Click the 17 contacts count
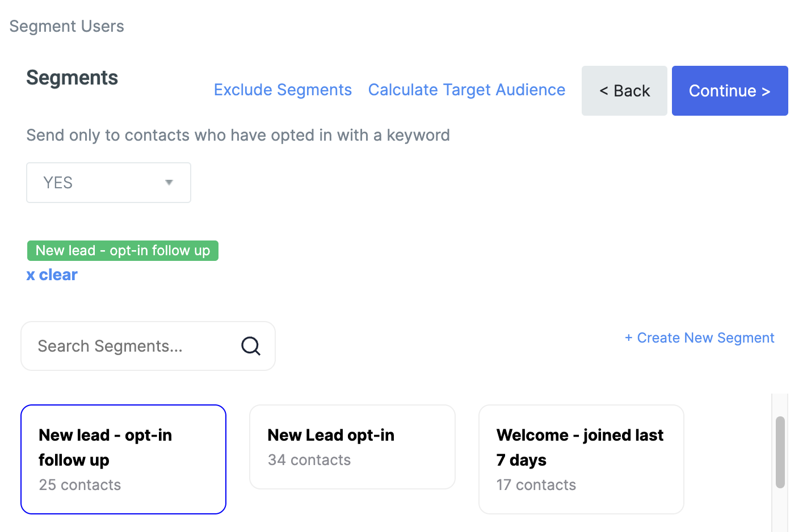The height and width of the screenshot is (532, 807). [536, 485]
